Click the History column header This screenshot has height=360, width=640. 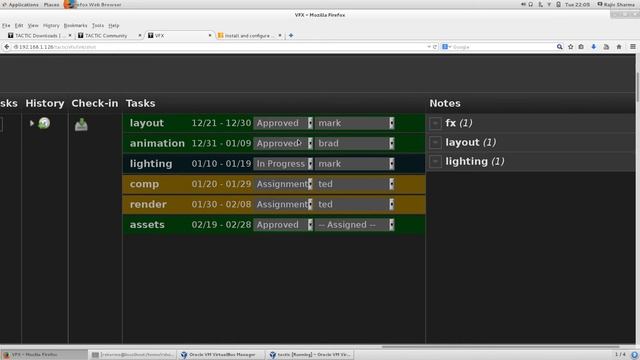(x=45, y=103)
